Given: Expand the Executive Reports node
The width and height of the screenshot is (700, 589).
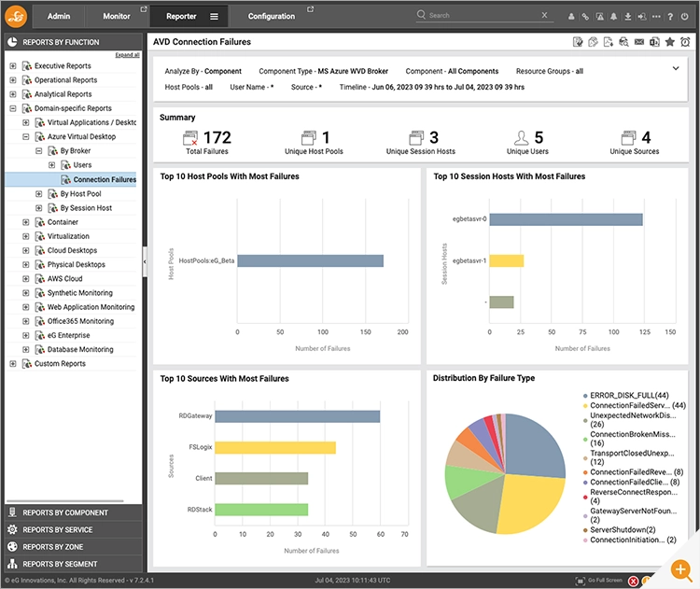Looking at the screenshot, I should (13, 65).
